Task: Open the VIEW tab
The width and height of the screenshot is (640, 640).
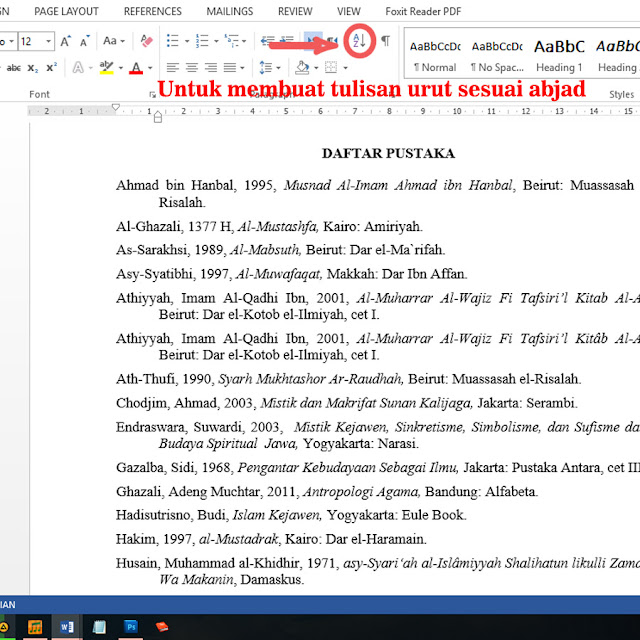Action: 349,11
